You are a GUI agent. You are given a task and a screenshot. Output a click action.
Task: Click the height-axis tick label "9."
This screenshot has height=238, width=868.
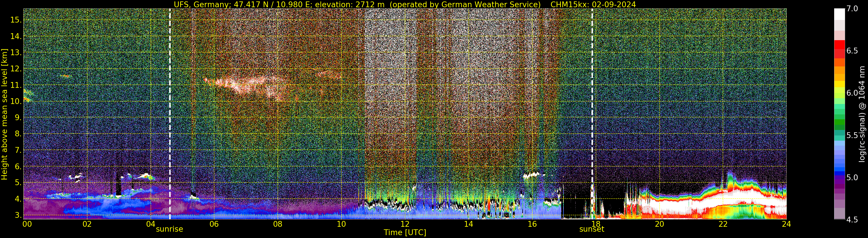pyautogui.click(x=18, y=118)
